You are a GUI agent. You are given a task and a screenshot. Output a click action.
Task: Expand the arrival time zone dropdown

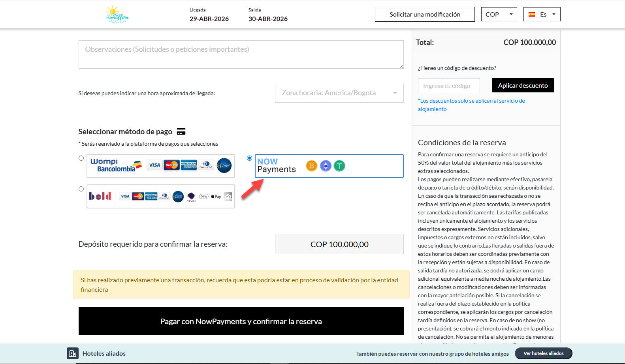tap(339, 93)
